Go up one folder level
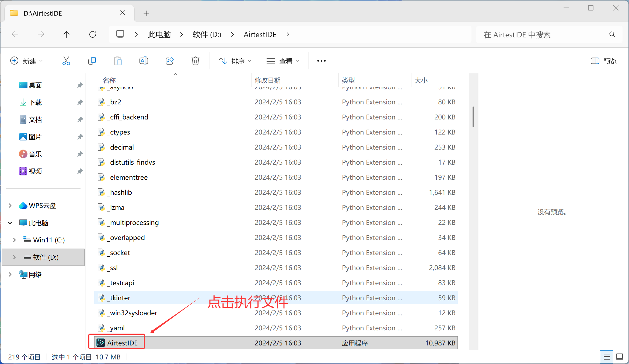629x364 pixels. 67,34
